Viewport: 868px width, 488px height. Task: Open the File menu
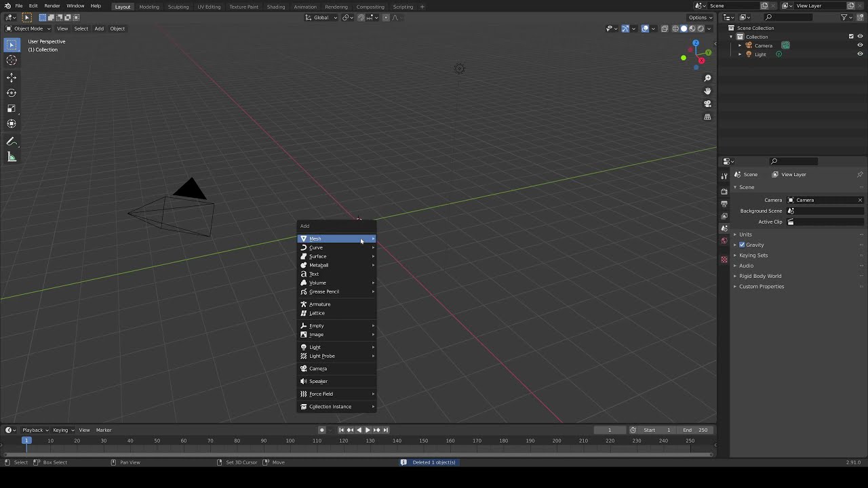(19, 6)
